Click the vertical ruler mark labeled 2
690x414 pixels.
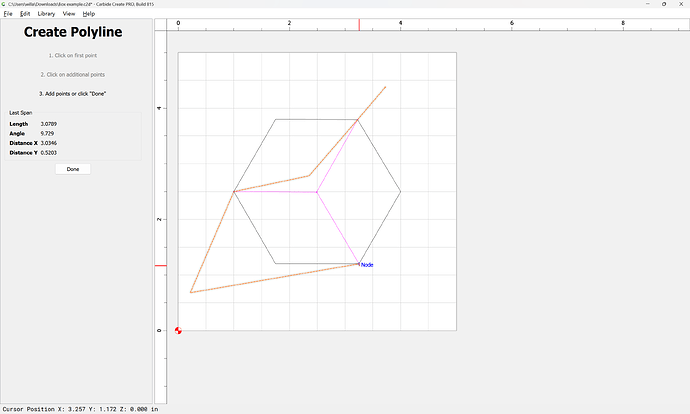coord(159,219)
